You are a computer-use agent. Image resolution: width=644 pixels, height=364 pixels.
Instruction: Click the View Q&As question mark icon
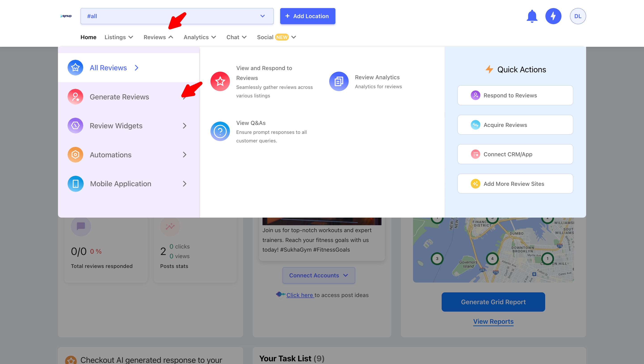tap(220, 131)
